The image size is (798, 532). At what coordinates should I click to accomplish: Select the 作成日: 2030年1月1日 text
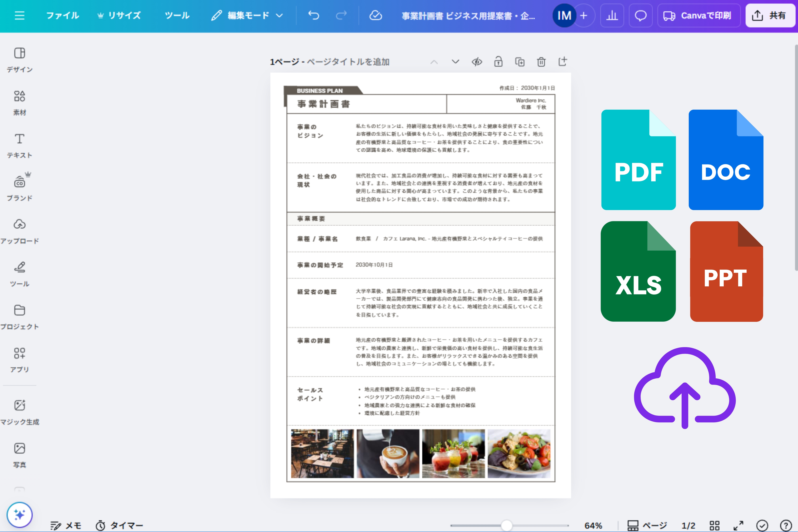point(527,88)
